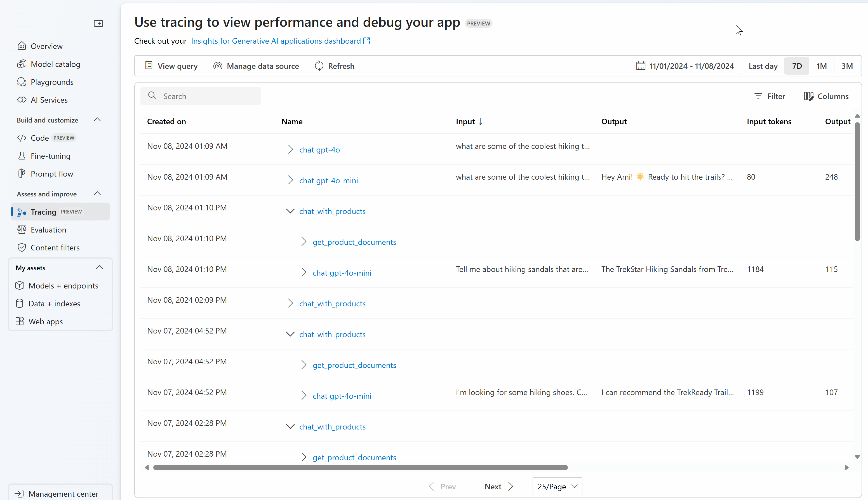Click the Columns icon
868x500 pixels.
coord(808,96)
